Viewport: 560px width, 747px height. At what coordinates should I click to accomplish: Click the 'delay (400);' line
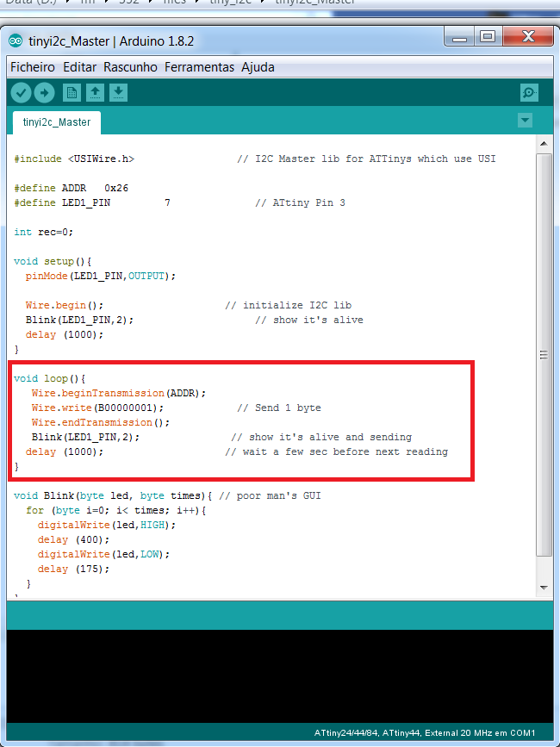pyautogui.click(x=73, y=539)
